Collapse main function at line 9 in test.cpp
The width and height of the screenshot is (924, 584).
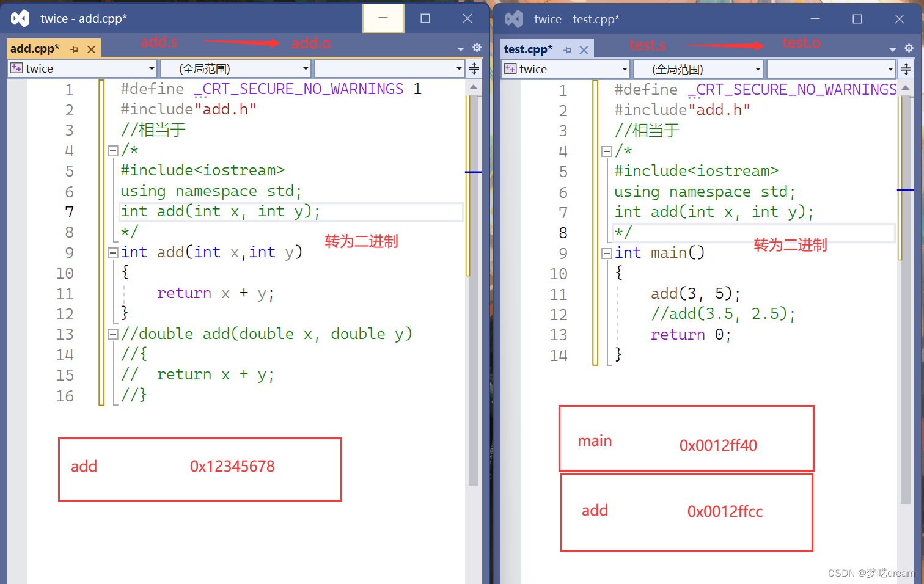click(x=607, y=253)
